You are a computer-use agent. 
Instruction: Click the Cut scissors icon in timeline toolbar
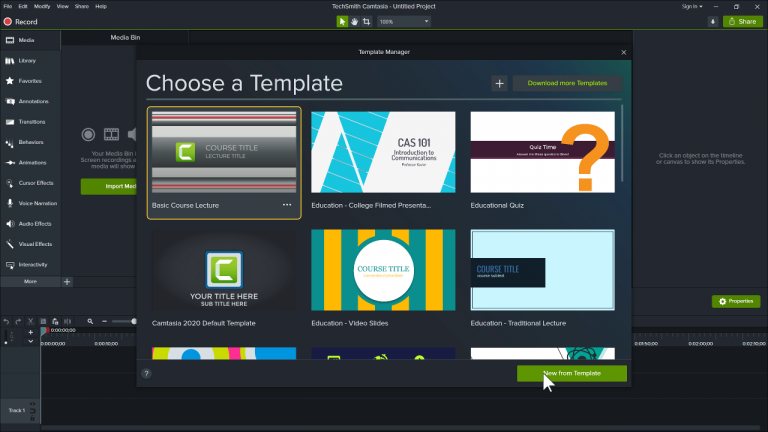(30, 322)
